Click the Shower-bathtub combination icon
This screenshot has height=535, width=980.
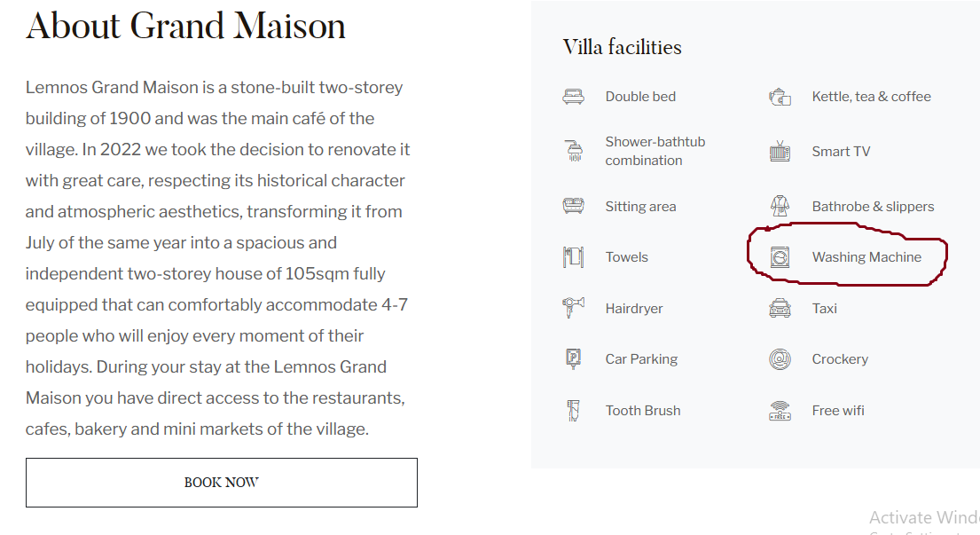click(x=573, y=151)
